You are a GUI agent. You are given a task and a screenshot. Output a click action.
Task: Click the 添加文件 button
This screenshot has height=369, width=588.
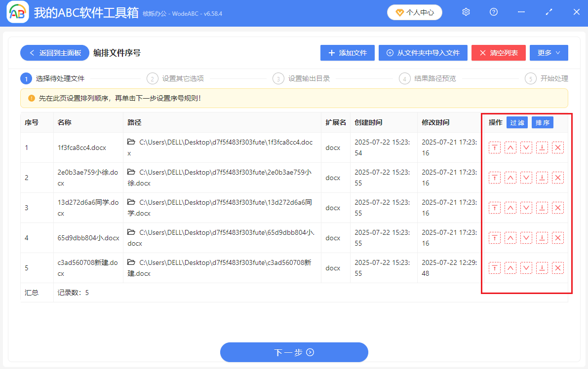click(348, 53)
